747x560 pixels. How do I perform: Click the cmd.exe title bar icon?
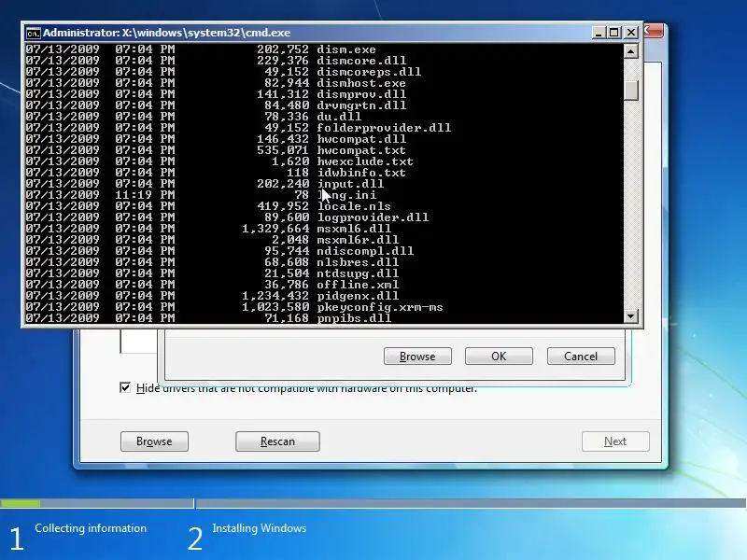[33, 33]
